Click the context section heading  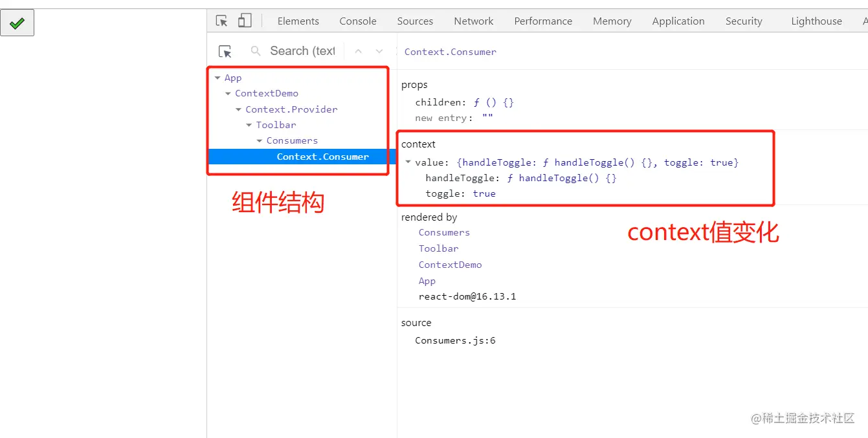click(x=418, y=144)
